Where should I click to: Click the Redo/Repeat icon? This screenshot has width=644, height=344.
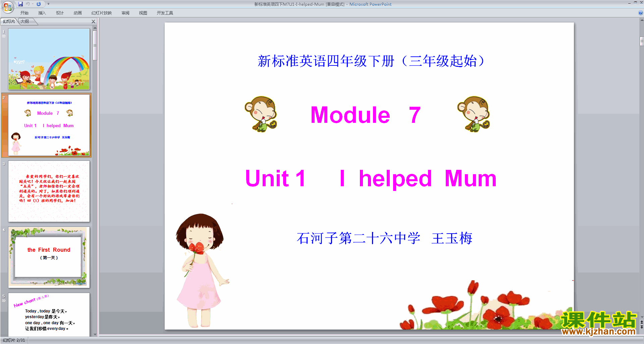click(x=39, y=4)
